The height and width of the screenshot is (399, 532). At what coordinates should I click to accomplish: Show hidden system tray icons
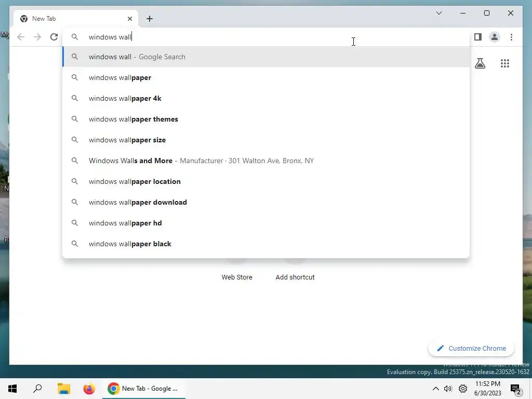pyautogui.click(x=436, y=389)
